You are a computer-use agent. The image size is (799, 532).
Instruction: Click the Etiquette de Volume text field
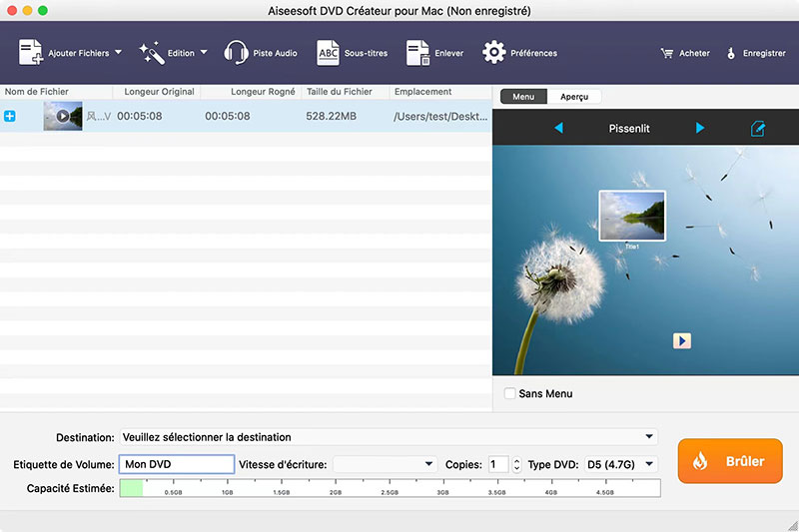coord(177,464)
